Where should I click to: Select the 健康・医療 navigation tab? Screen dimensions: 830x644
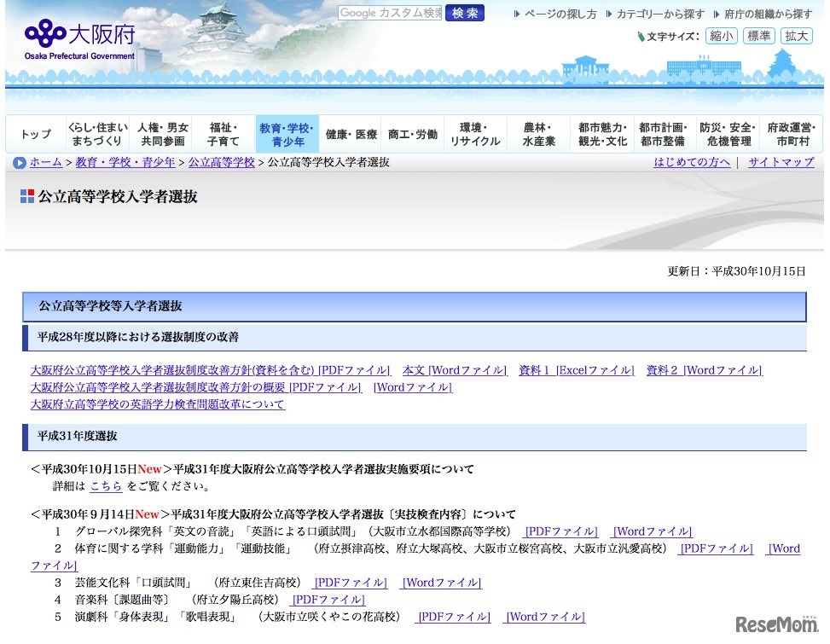point(351,135)
